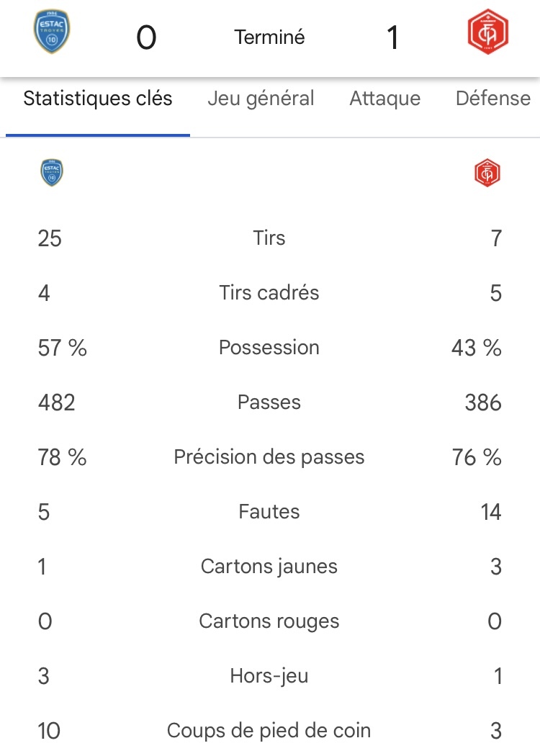
Task: Tap the Coups de pied de coin label
Action: [269, 731]
